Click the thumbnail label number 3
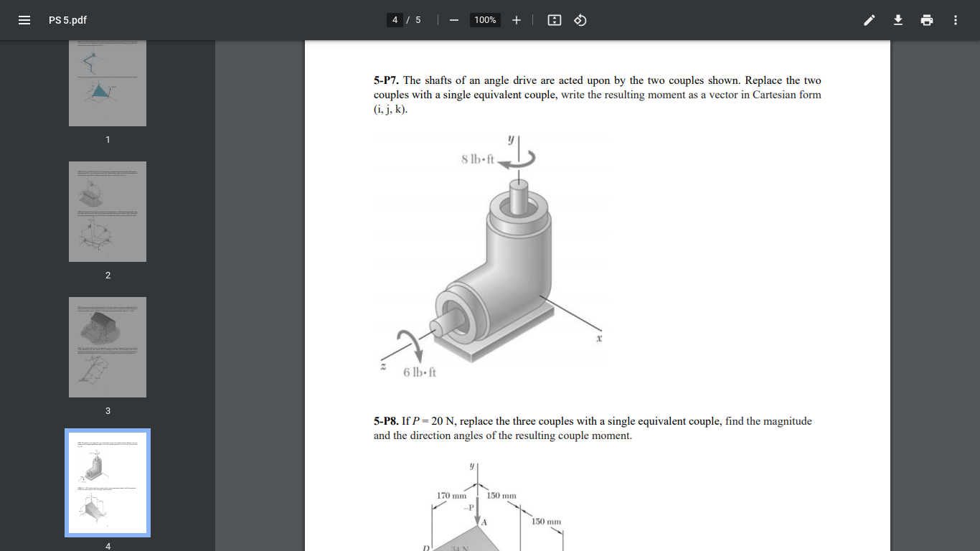Viewport: 980px width, 551px height. [108, 411]
